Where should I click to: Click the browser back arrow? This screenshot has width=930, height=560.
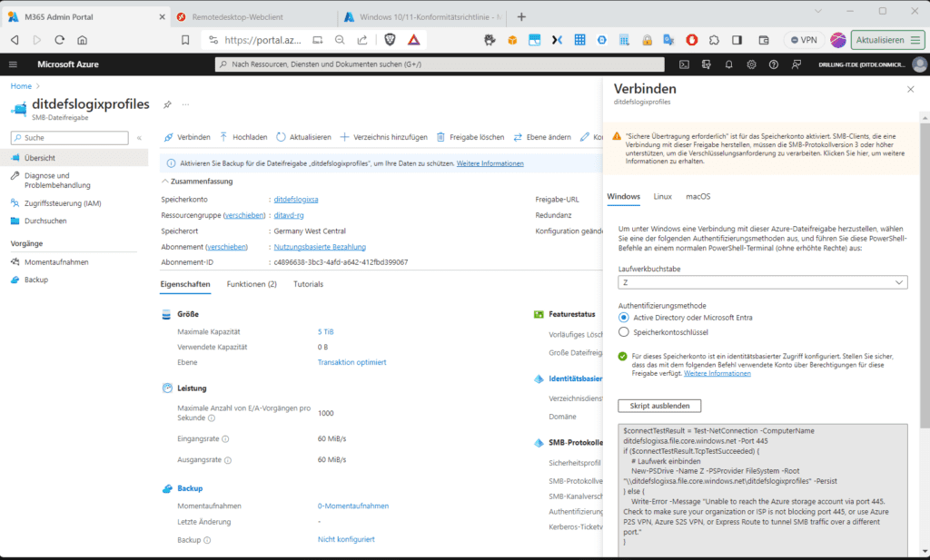tap(15, 40)
